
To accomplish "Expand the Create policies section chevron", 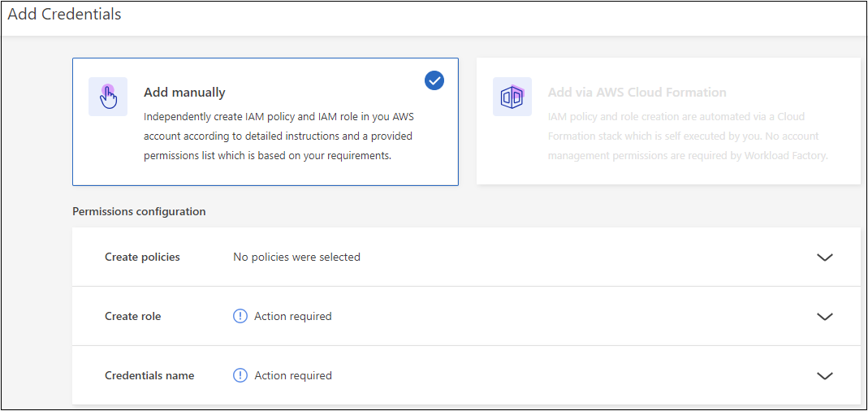I will click(x=824, y=257).
